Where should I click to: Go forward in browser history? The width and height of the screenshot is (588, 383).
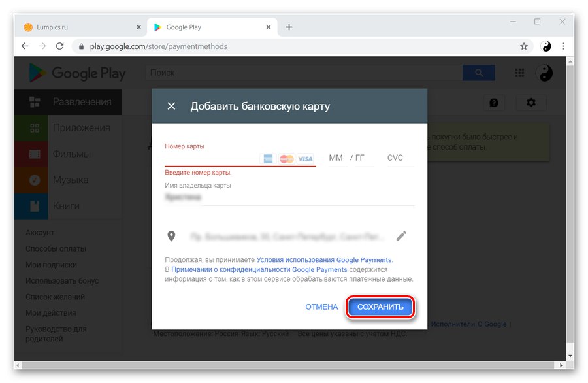42,46
